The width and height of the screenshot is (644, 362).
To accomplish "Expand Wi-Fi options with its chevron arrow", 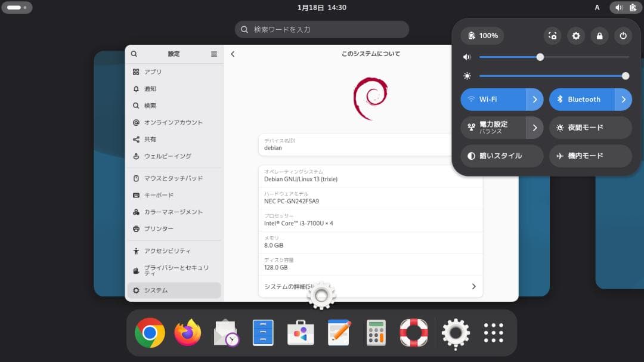I will click(x=535, y=100).
